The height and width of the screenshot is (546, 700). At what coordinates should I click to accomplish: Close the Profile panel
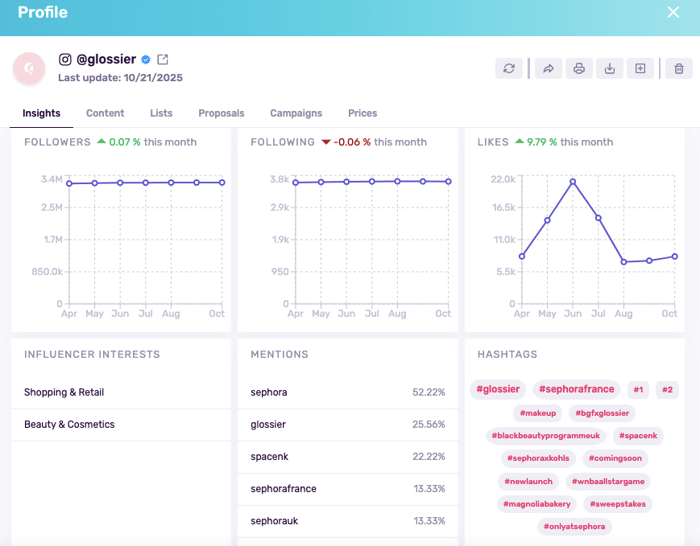coord(673,13)
